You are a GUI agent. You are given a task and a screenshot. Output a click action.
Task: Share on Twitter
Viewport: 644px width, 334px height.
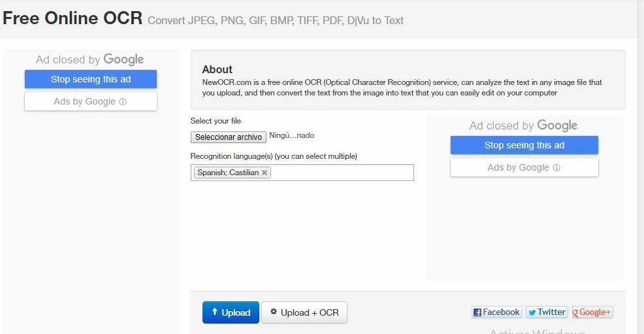pos(547,312)
